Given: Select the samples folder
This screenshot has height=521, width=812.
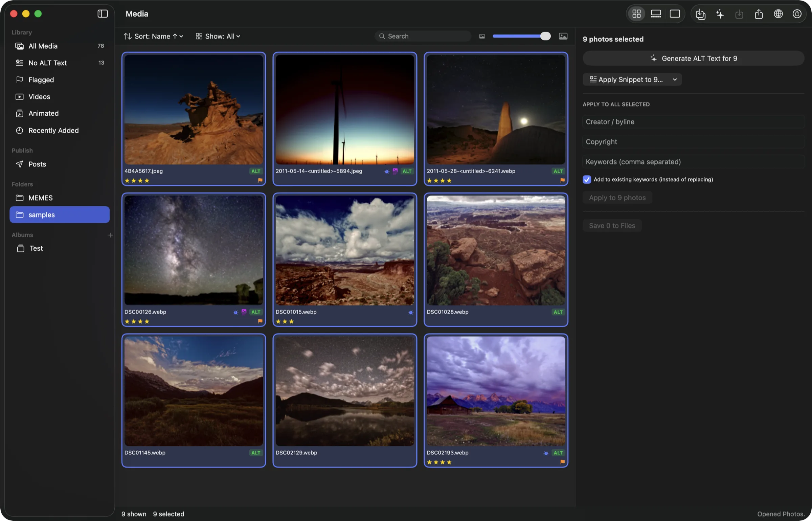Looking at the screenshot, I should point(60,215).
